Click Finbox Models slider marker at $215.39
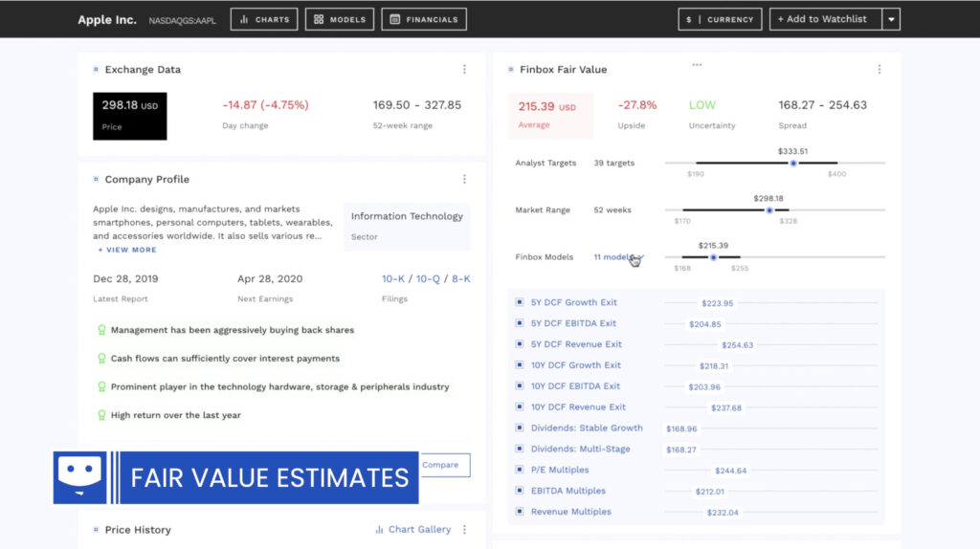The width and height of the screenshot is (980, 549). pyautogui.click(x=713, y=257)
